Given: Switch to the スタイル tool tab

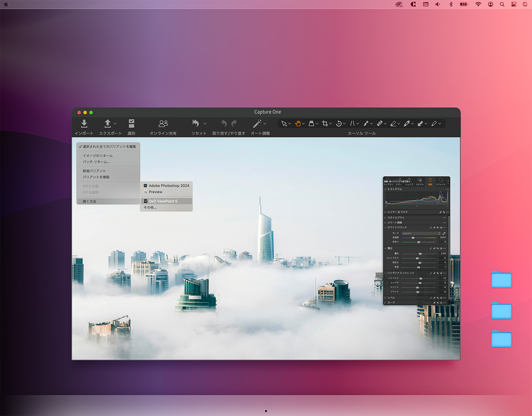Looking at the screenshot, I should click(x=420, y=181).
